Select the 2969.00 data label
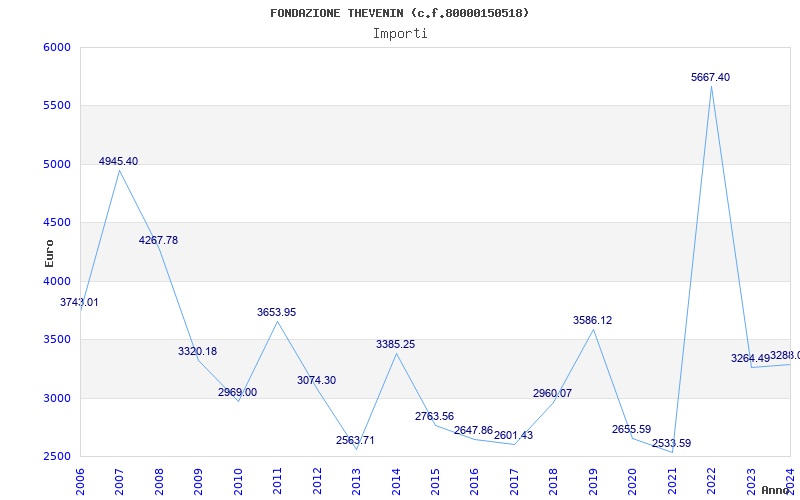 point(237,392)
